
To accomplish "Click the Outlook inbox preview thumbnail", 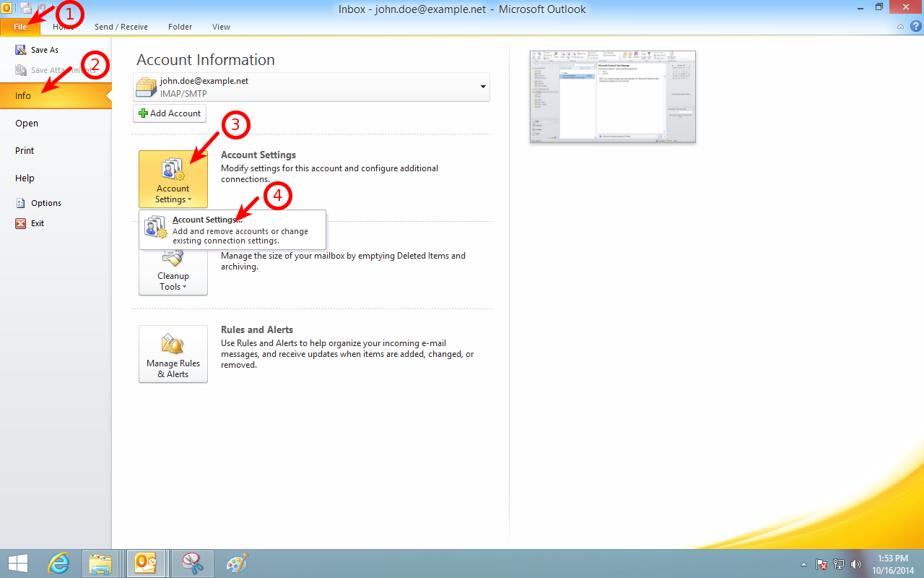I will click(x=613, y=97).
